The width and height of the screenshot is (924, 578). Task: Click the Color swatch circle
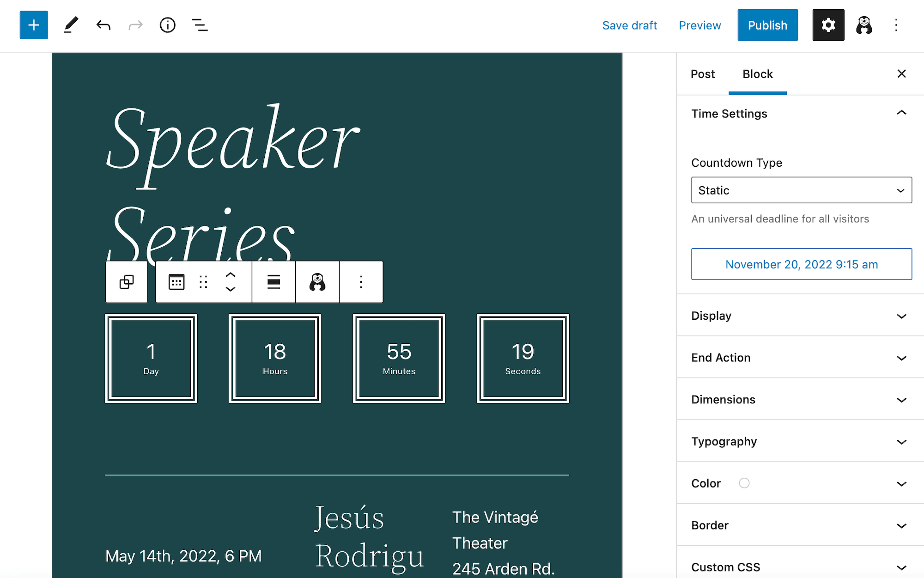pyautogui.click(x=744, y=483)
